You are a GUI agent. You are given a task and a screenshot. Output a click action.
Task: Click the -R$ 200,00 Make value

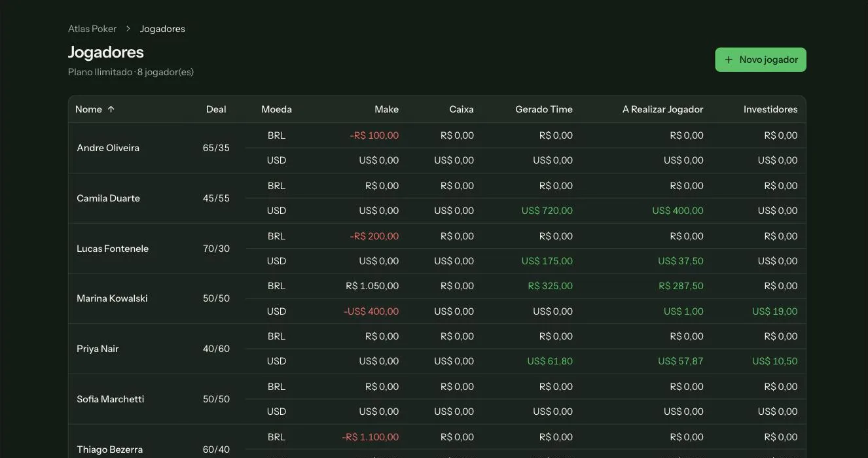pyautogui.click(x=374, y=236)
